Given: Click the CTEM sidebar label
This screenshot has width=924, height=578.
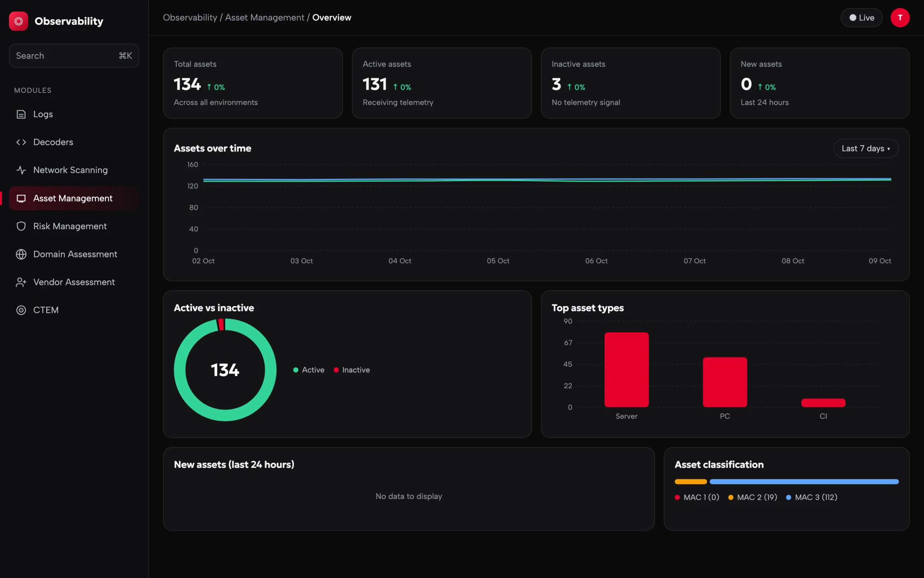Looking at the screenshot, I should 46,310.
